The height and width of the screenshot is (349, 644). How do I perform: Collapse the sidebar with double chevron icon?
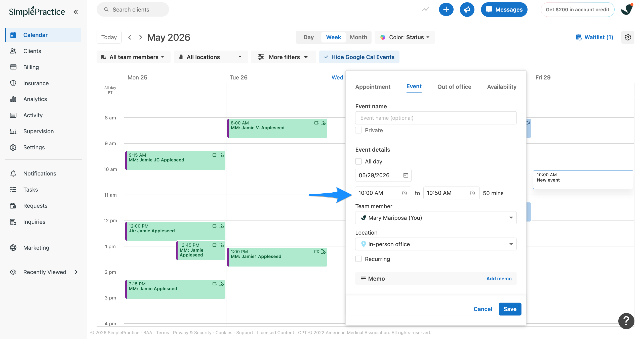click(x=75, y=12)
